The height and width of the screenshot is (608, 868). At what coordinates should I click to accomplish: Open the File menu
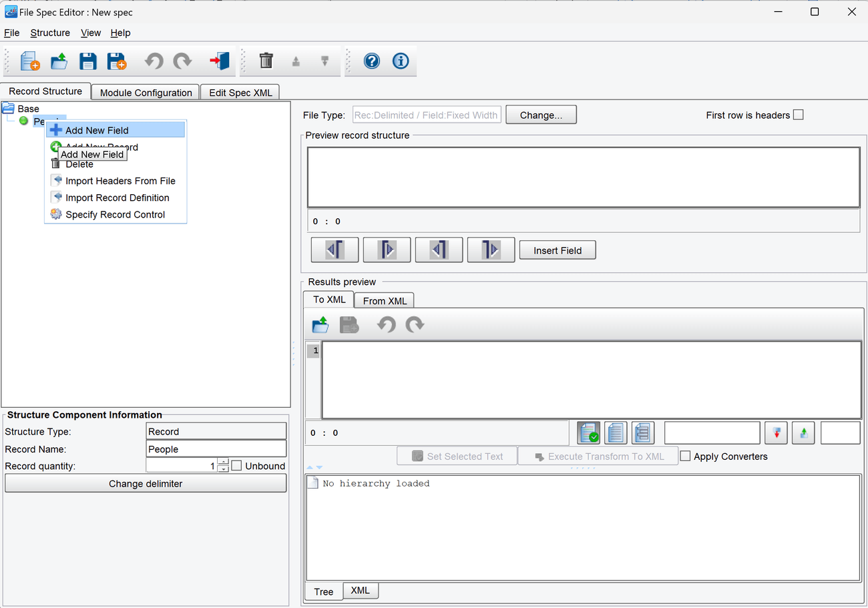(12, 33)
